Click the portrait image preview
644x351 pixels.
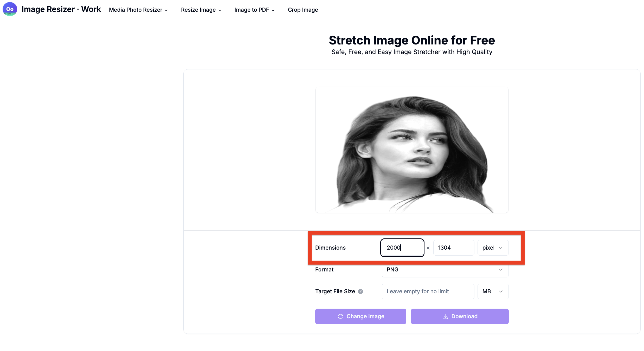click(x=412, y=150)
